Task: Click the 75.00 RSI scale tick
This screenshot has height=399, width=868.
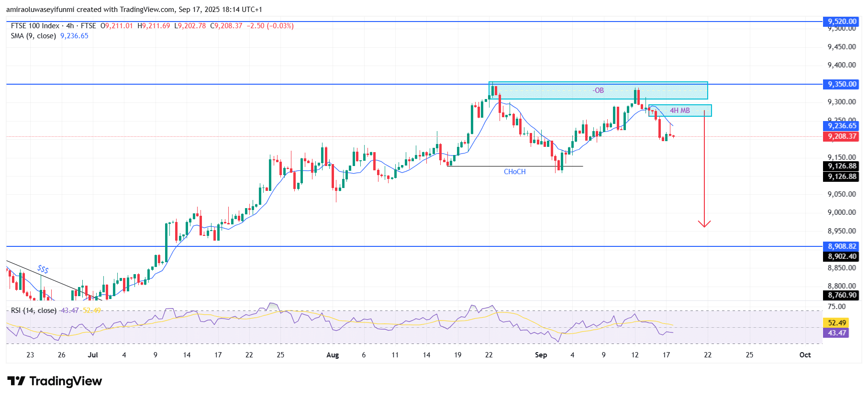Action: point(837,307)
